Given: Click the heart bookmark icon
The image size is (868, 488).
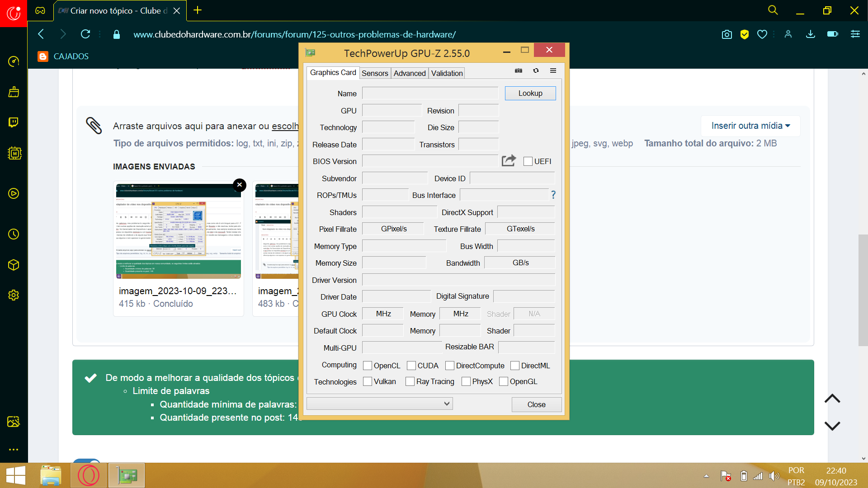Looking at the screenshot, I should (x=762, y=34).
